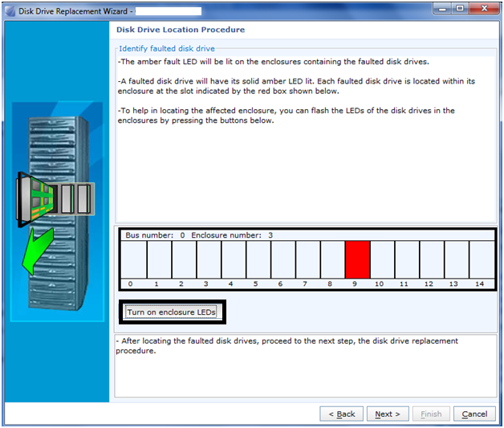Select the red faulted disk slot 9
Screen dimensions: 504x428
click(357, 259)
